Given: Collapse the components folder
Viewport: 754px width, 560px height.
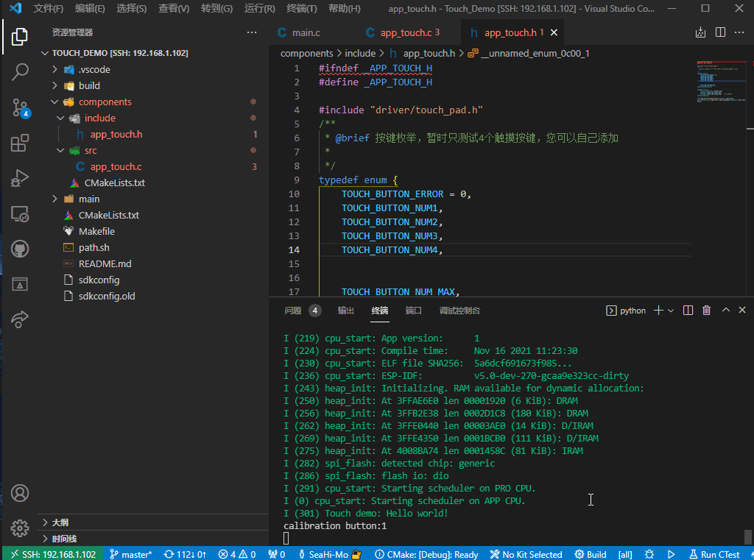Looking at the screenshot, I should (x=54, y=102).
